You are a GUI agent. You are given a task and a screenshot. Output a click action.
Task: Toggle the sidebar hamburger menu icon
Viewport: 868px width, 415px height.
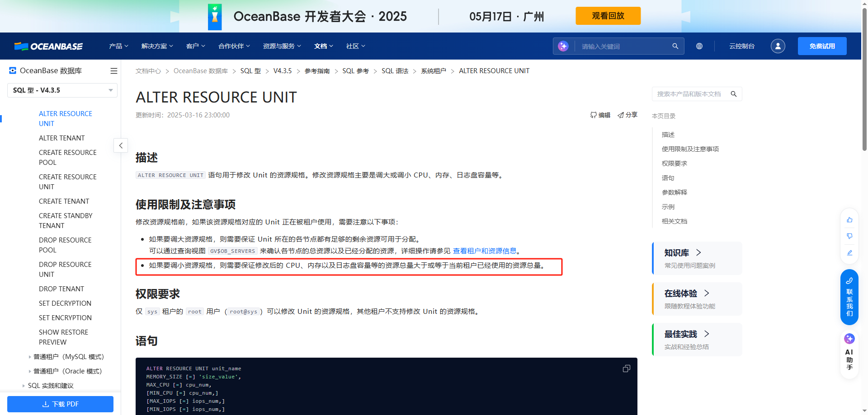(113, 71)
